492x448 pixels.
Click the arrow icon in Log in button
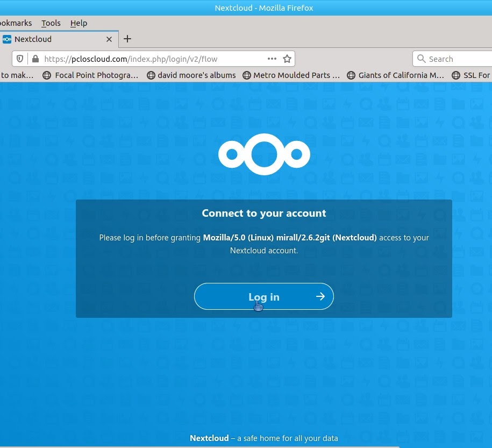pos(320,296)
